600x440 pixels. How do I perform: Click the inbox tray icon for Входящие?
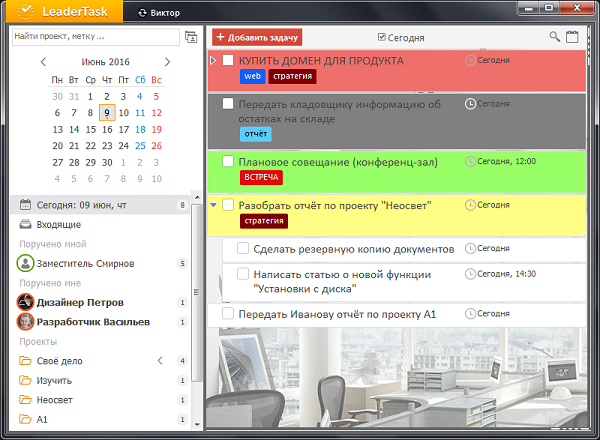(25, 224)
